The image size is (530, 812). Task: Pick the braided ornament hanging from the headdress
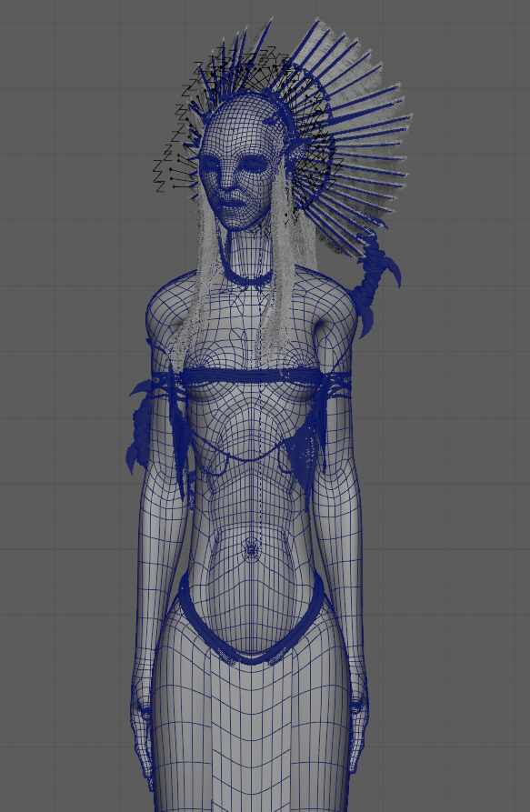click(375, 285)
